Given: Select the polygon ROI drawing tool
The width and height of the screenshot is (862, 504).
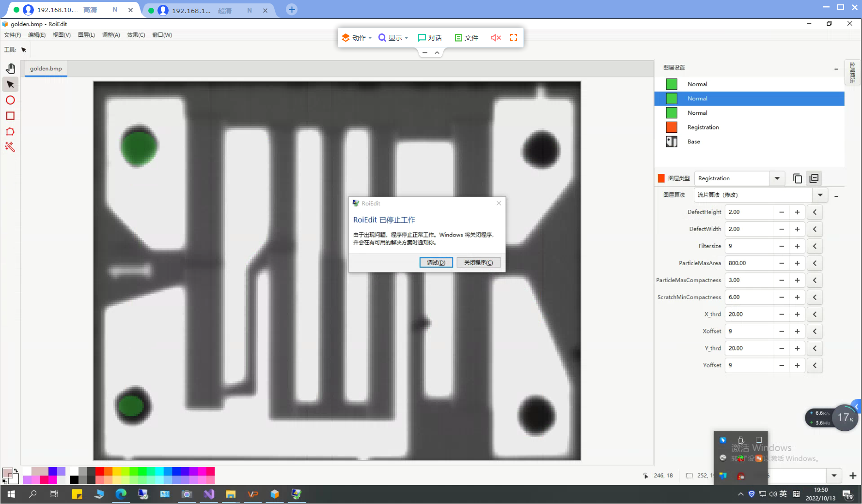Looking at the screenshot, I should pyautogui.click(x=10, y=132).
